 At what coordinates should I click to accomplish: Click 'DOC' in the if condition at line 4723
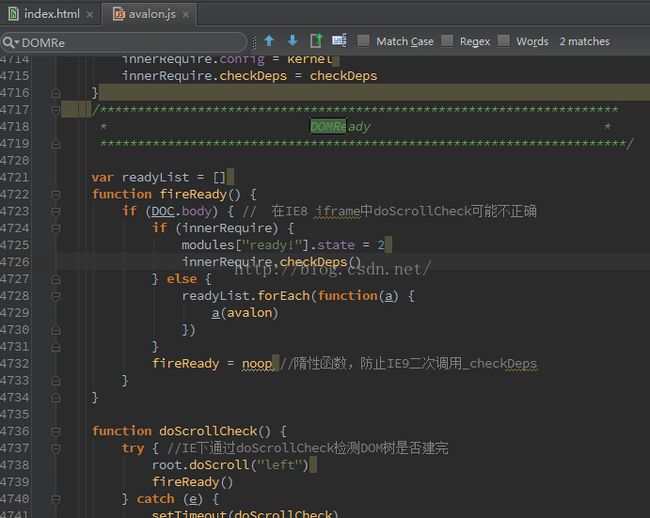click(x=163, y=211)
